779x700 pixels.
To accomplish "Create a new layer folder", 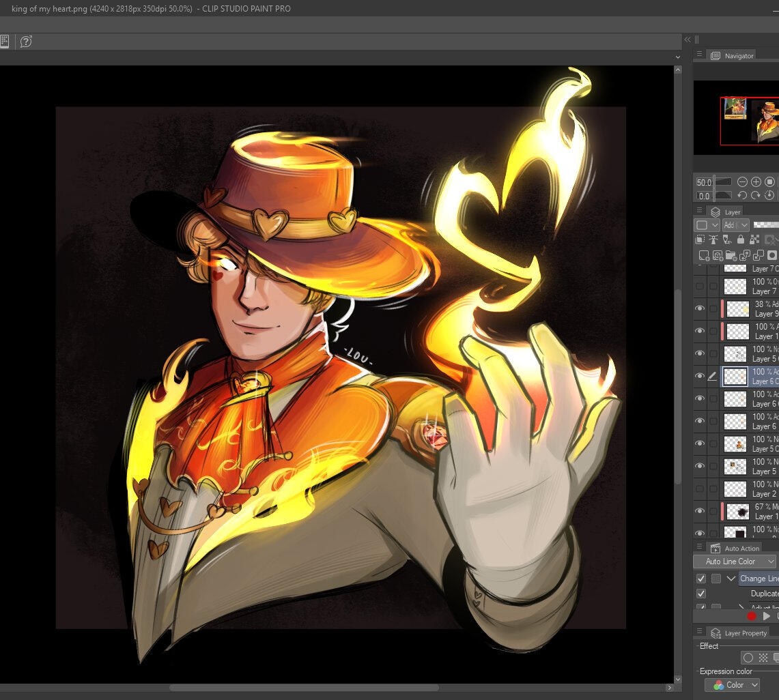I will pos(731,256).
